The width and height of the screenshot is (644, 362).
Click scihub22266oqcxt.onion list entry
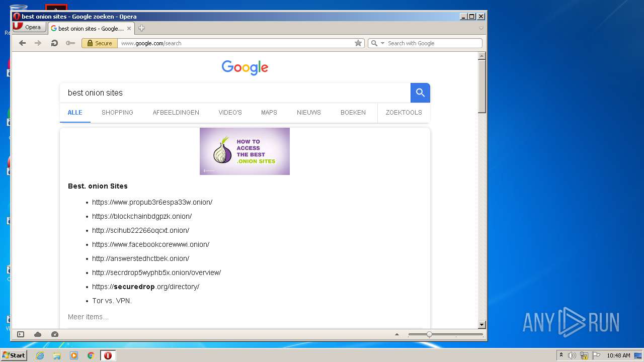(140, 230)
